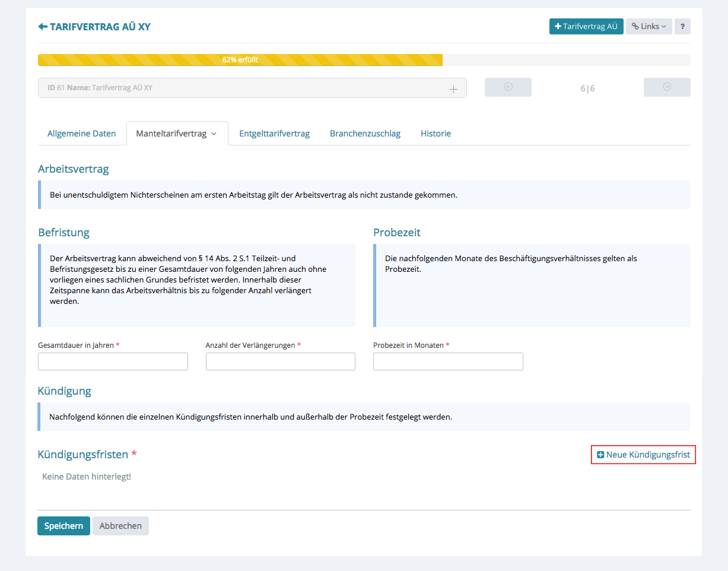Image resolution: width=728 pixels, height=571 pixels.
Task: Go to the previous record with the left arrow
Action: pos(508,87)
